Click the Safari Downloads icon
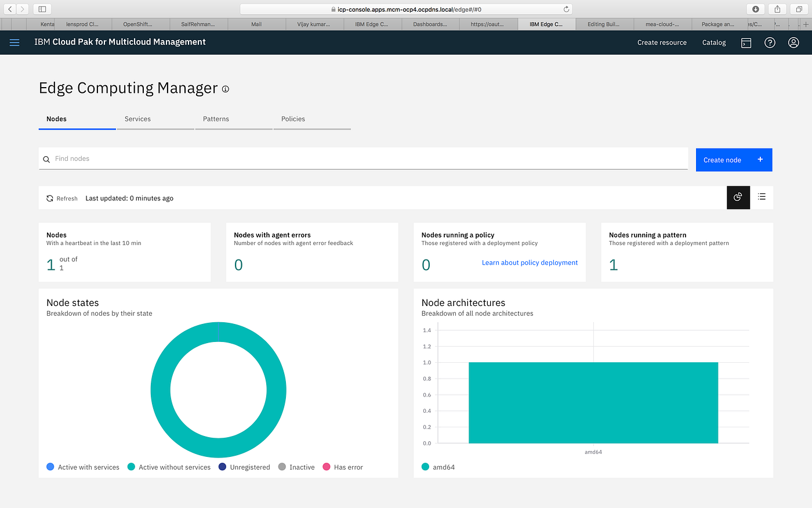This screenshot has height=508, width=812. click(x=755, y=9)
